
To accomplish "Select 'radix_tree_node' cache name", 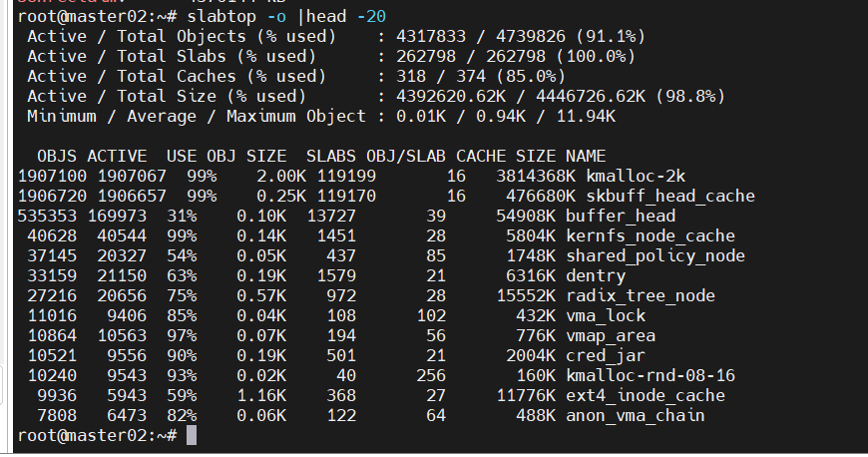I will [641, 295].
